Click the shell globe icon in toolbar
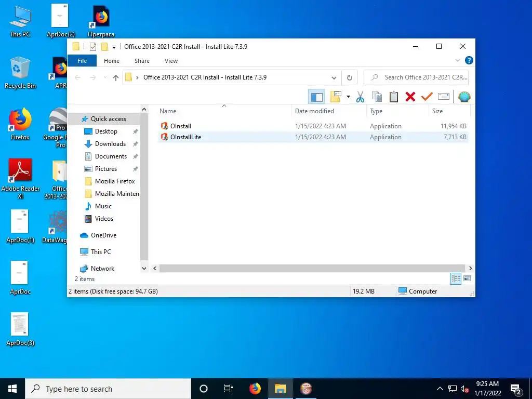532x399 pixels. [x=464, y=97]
